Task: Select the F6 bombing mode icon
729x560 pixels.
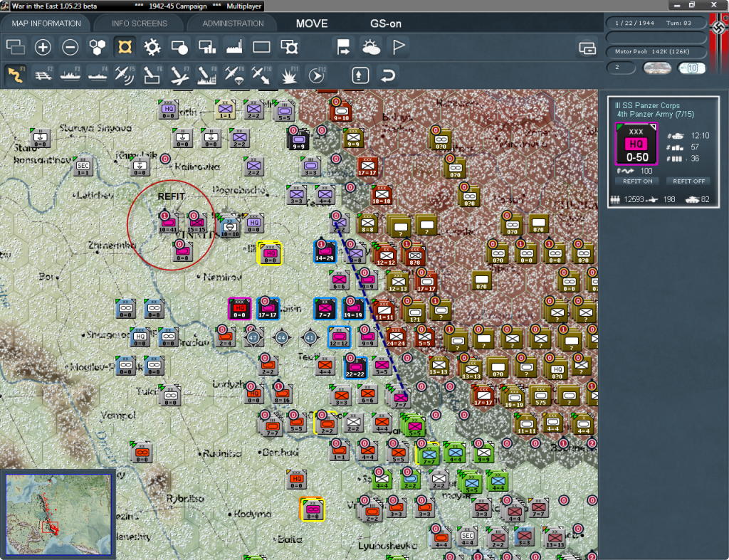Action: pos(152,75)
